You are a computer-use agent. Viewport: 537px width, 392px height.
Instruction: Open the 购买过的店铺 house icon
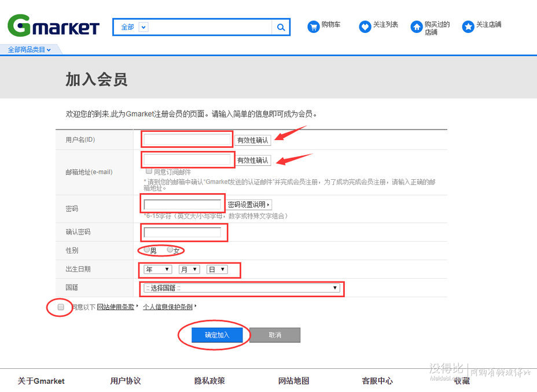point(417,27)
